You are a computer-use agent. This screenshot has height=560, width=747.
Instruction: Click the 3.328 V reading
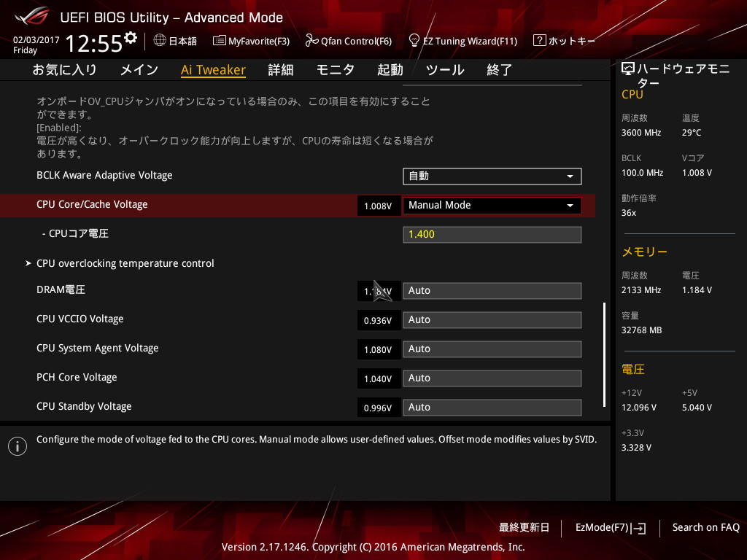pyautogui.click(x=636, y=448)
